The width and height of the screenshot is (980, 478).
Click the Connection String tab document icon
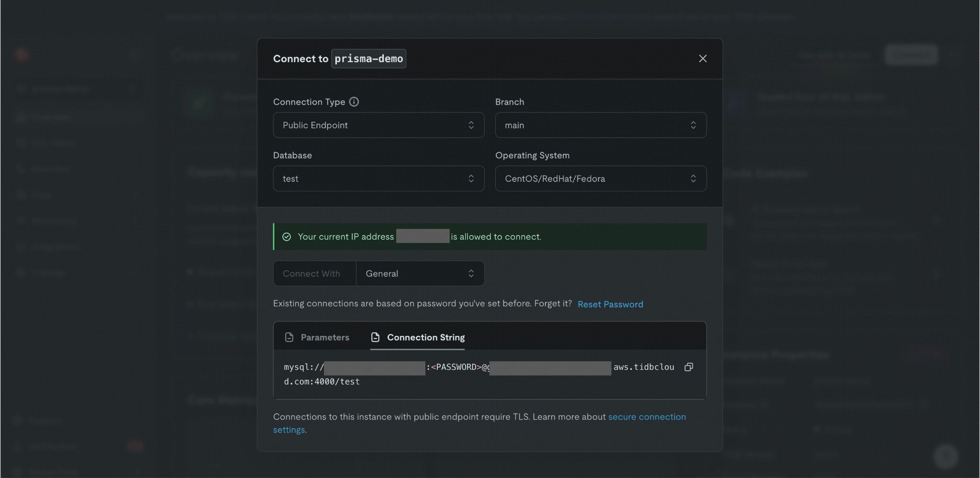point(375,337)
